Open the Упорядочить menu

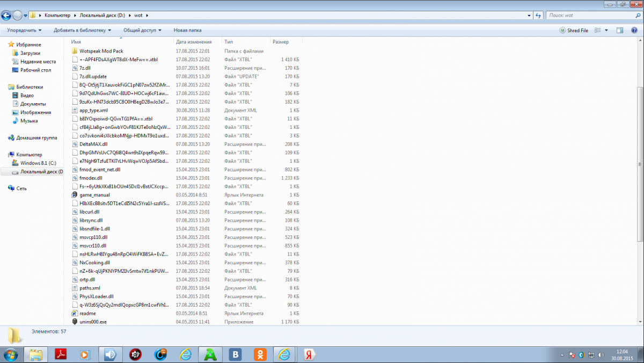pyautogui.click(x=25, y=31)
